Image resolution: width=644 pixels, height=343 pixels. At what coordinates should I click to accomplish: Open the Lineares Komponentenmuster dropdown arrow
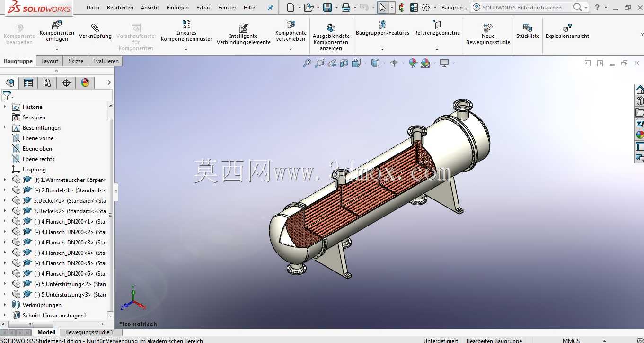(186, 49)
